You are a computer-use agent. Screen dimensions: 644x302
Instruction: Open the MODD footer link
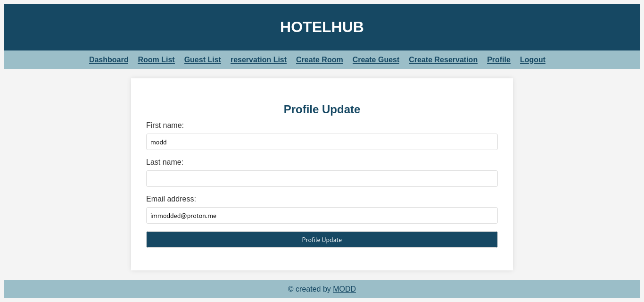coord(344,289)
